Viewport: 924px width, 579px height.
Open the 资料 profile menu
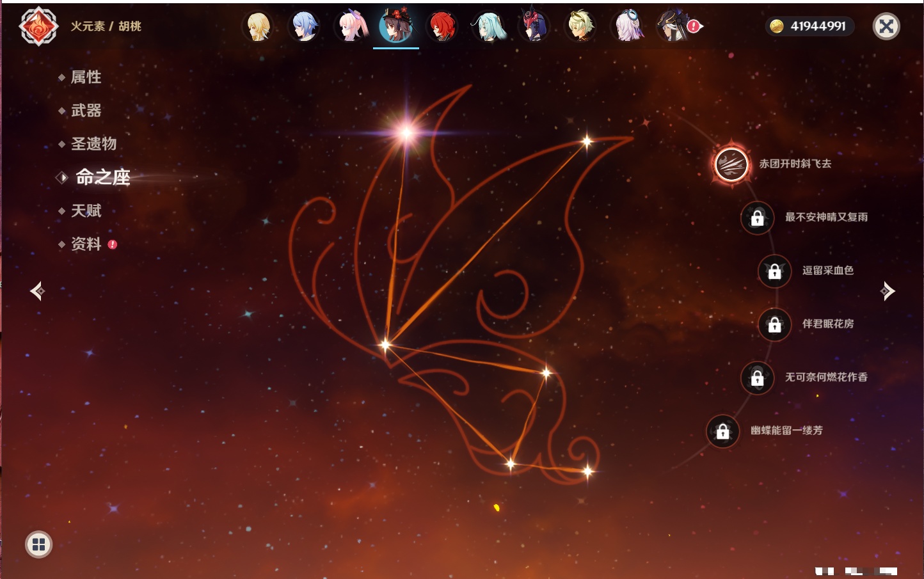86,244
